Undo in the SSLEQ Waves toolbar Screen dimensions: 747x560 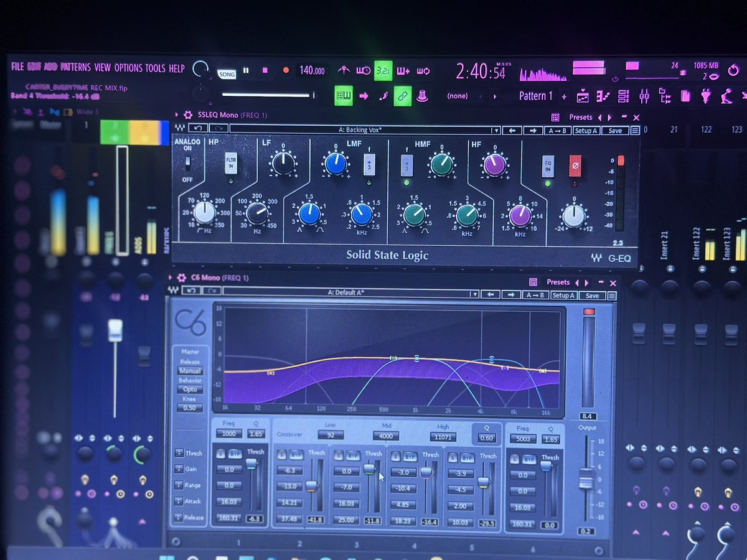(x=197, y=129)
